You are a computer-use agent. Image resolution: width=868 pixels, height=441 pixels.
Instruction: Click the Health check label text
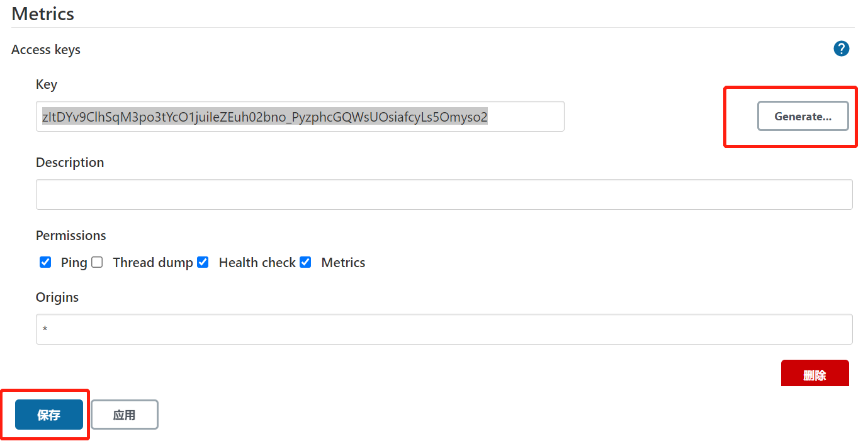pyautogui.click(x=257, y=263)
